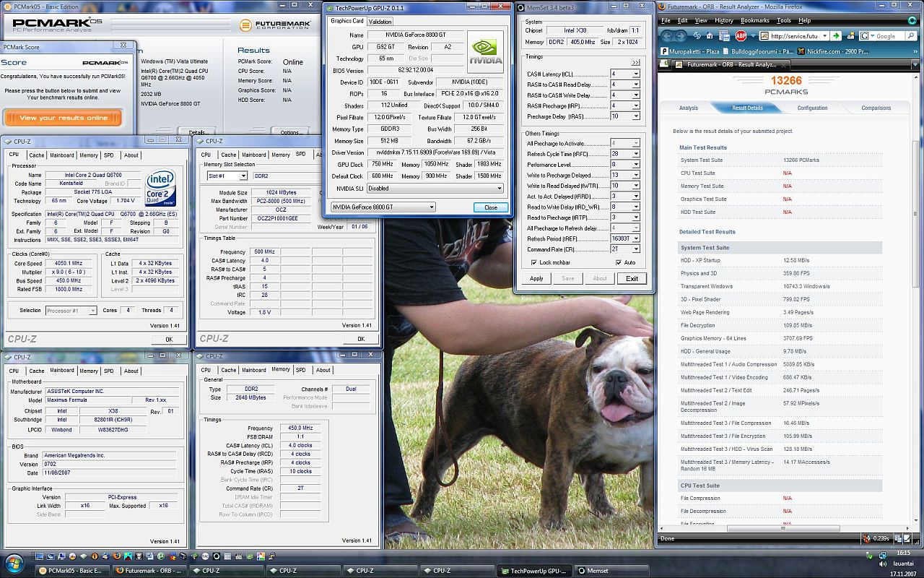Click the >> button in MemSet
Screen dimensions: 924x578
(635, 63)
